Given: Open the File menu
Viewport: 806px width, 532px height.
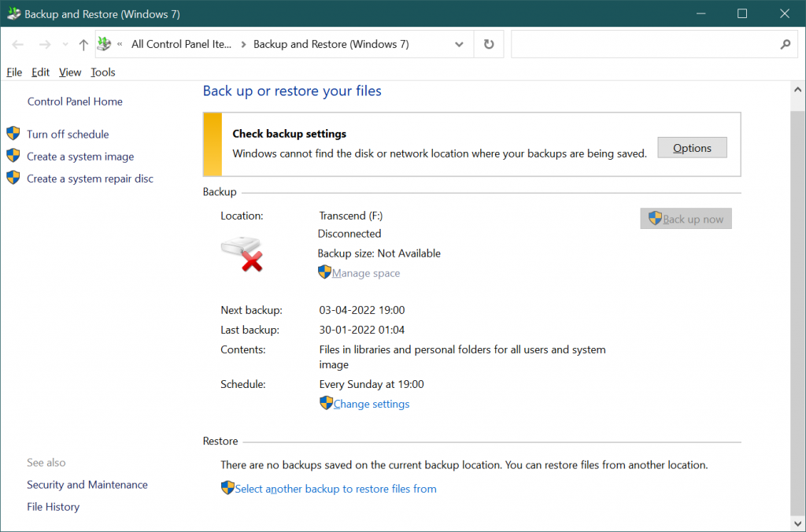Looking at the screenshot, I should (x=14, y=72).
